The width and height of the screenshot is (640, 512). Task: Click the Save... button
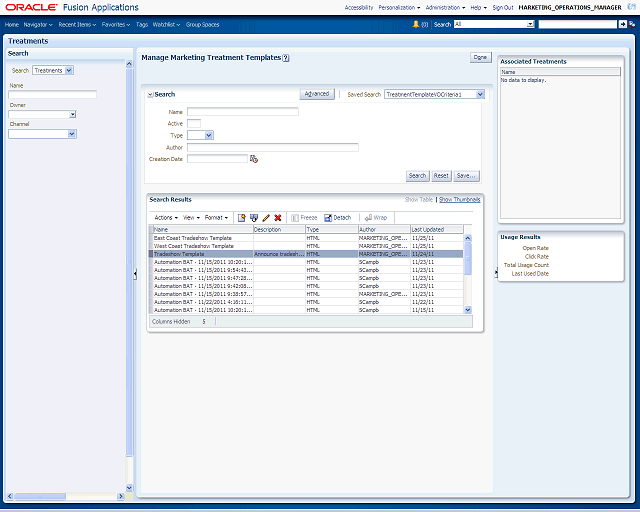click(466, 176)
